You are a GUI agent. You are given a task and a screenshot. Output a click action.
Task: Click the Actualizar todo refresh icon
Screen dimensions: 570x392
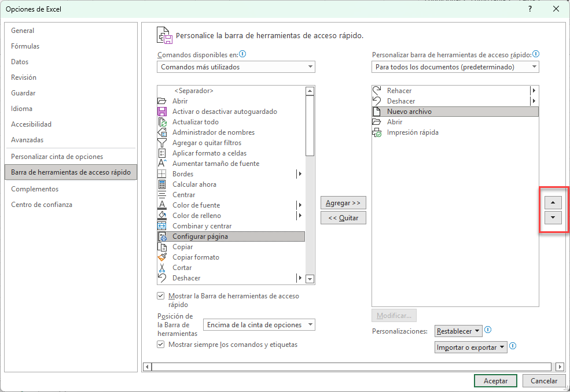(x=162, y=122)
